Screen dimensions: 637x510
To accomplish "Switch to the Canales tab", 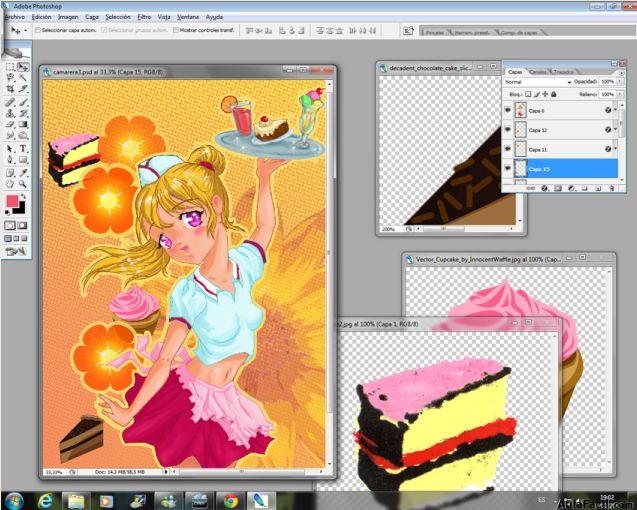I will (x=538, y=72).
